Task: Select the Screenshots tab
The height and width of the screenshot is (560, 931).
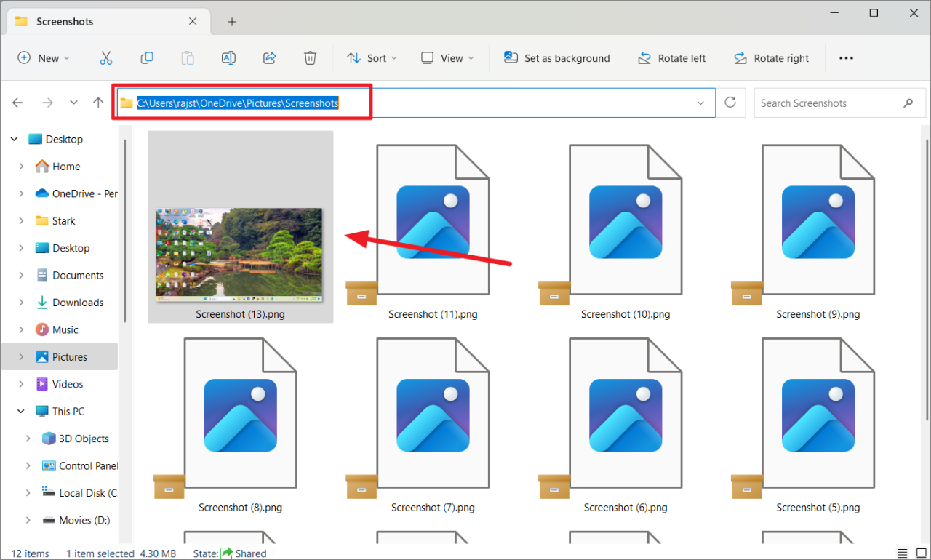Action: [x=107, y=21]
